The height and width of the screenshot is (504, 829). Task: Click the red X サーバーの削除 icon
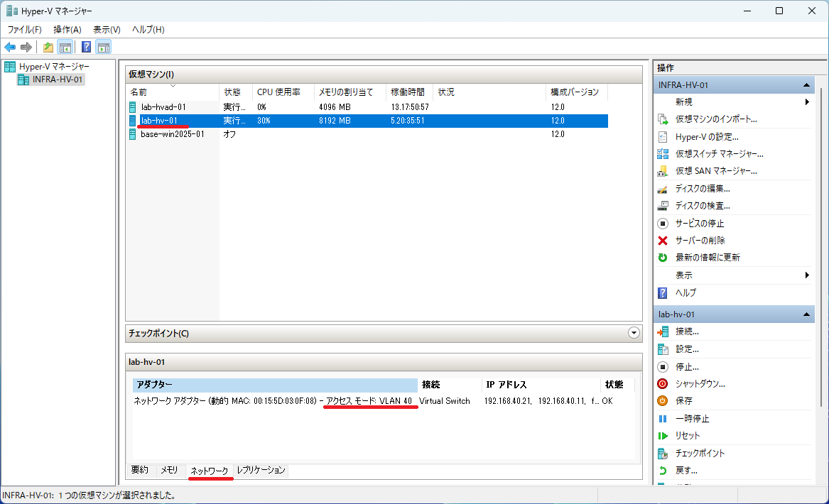coord(663,241)
